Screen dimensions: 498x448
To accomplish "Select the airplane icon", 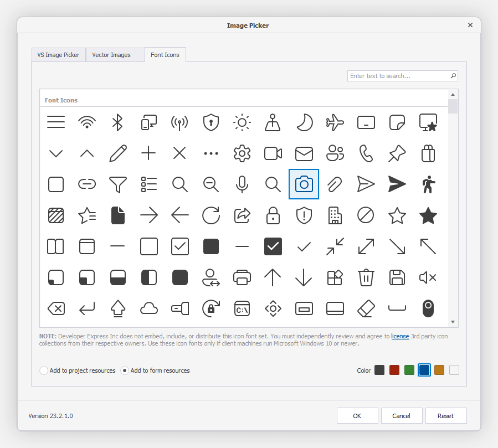I will tap(335, 122).
